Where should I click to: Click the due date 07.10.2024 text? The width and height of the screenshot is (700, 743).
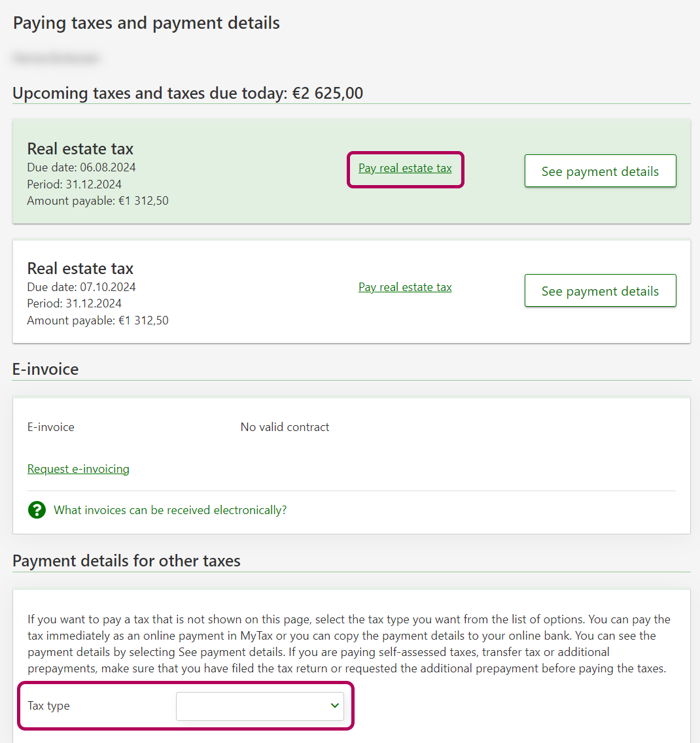click(82, 287)
